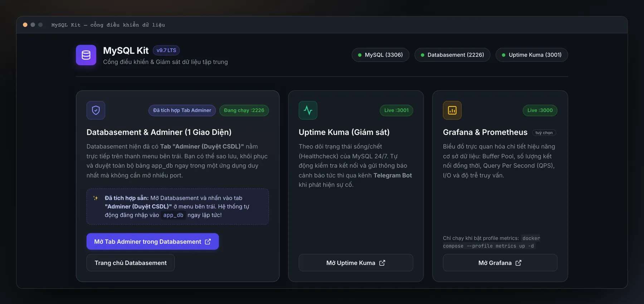Click the 'Uptime Kuma (Giám sát)' heading

coord(344,132)
